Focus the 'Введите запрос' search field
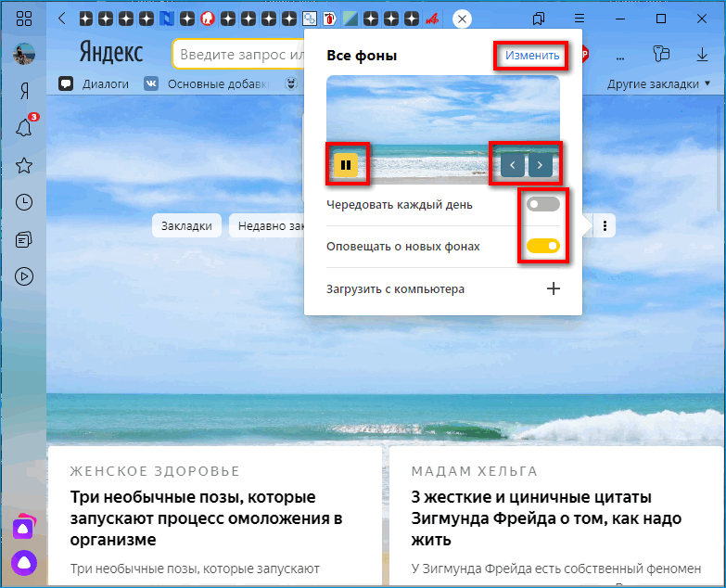 238,54
